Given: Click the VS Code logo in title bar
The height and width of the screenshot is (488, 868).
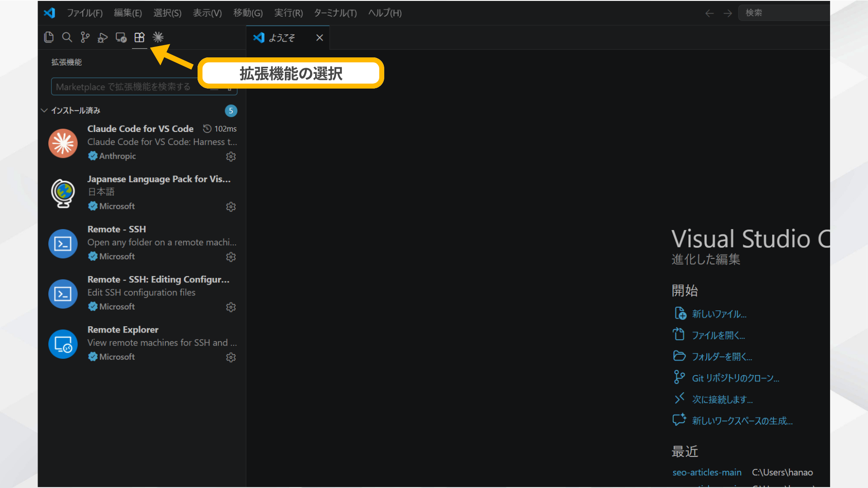Looking at the screenshot, I should point(49,13).
